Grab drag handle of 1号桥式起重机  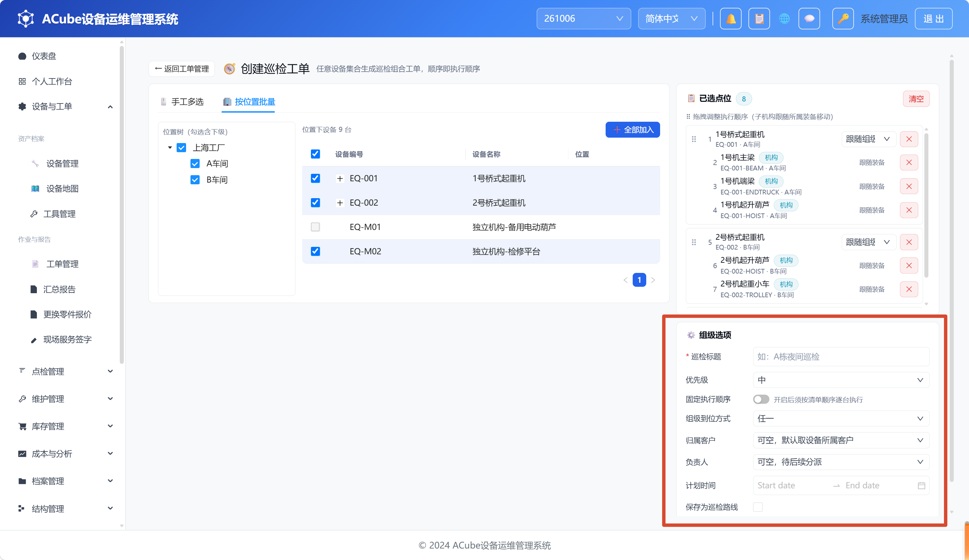click(694, 139)
